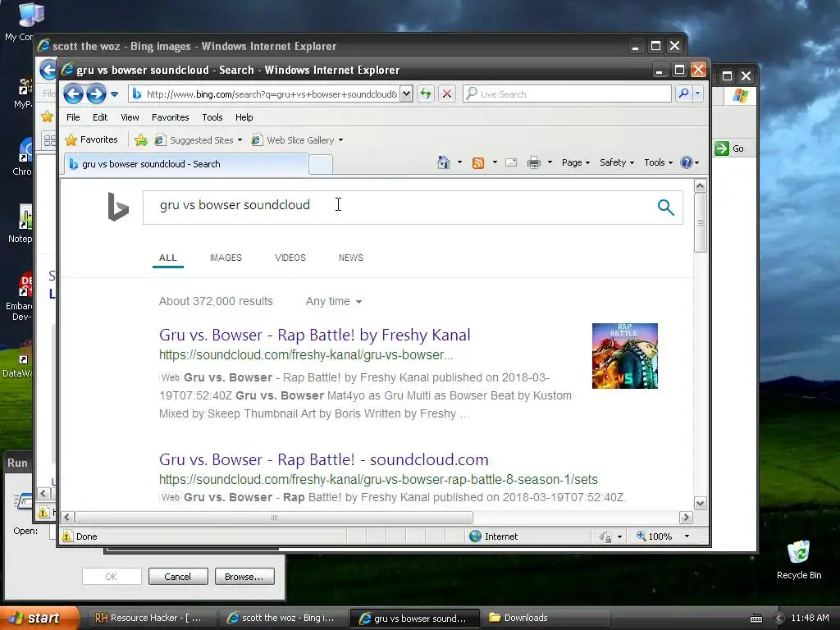Click the keyboard icon in system tray
This screenshot has width=840, height=630.
(x=756, y=619)
